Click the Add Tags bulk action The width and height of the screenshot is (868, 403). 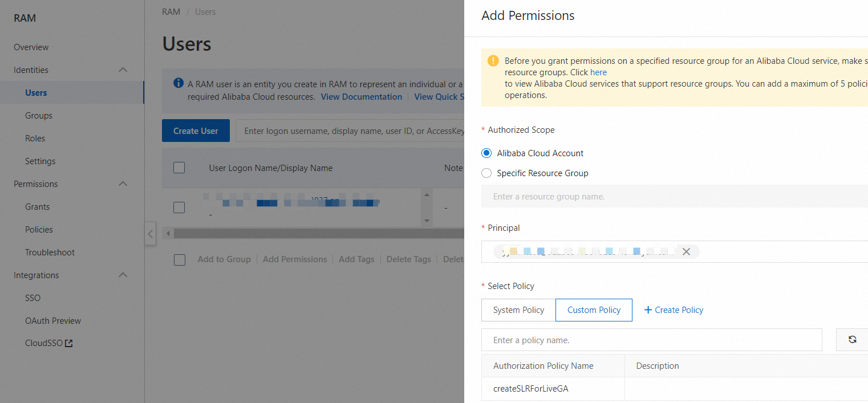356,259
